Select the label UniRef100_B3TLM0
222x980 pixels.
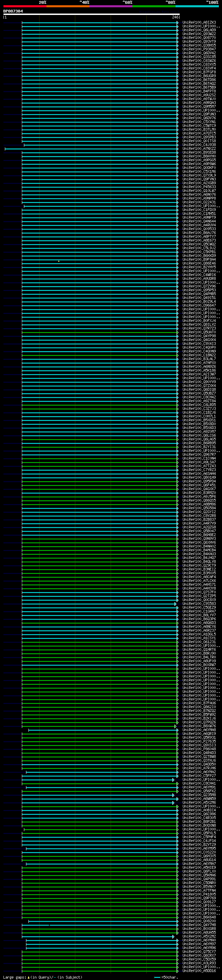pos(199,129)
